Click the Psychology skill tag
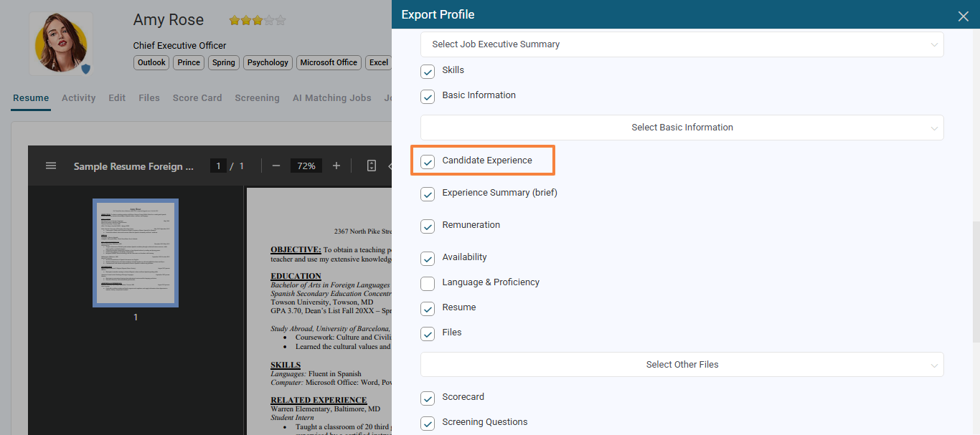980x435 pixels. [x=268, y=62]
